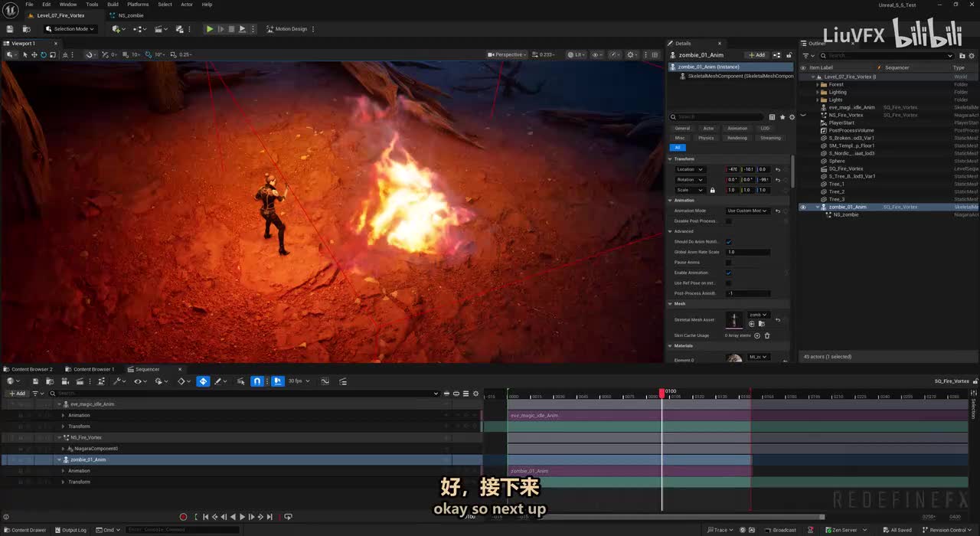Enable the Pause Anims checkbox

pos(728,263)
